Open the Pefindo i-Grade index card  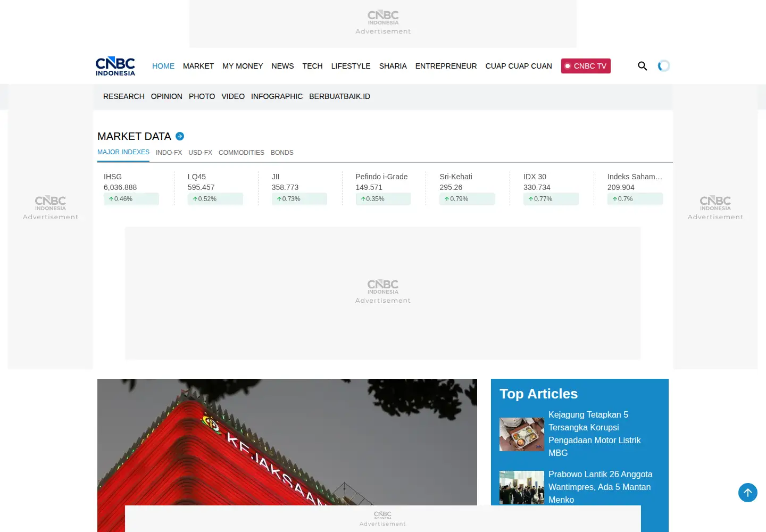(383, 188)
